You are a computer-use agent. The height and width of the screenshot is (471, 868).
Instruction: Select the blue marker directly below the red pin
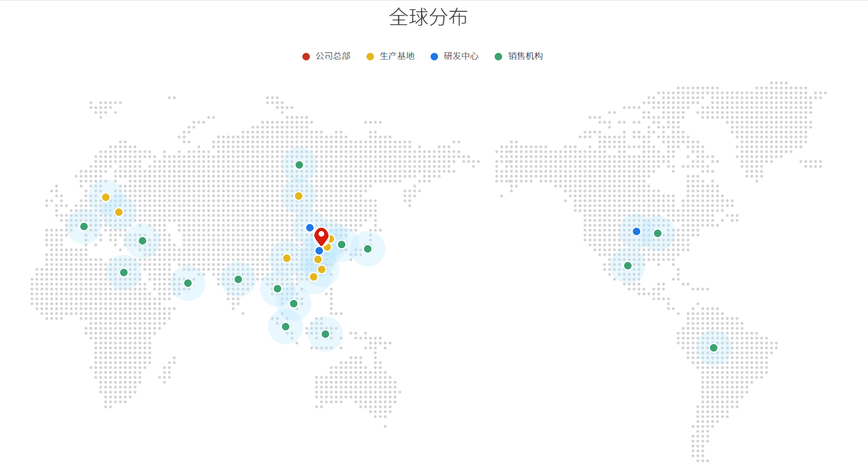[x=319, y=251]
